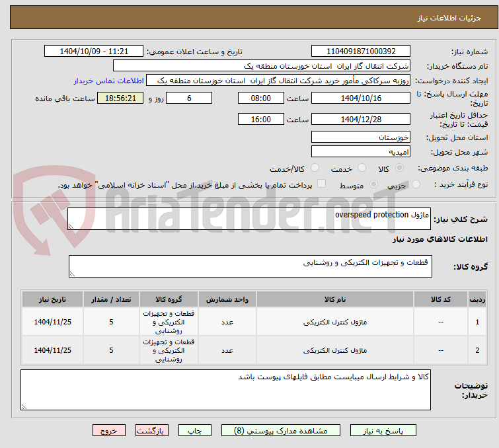Click the deadline time field 08:00
499x448 pixels.
click(x=261, y=98)
